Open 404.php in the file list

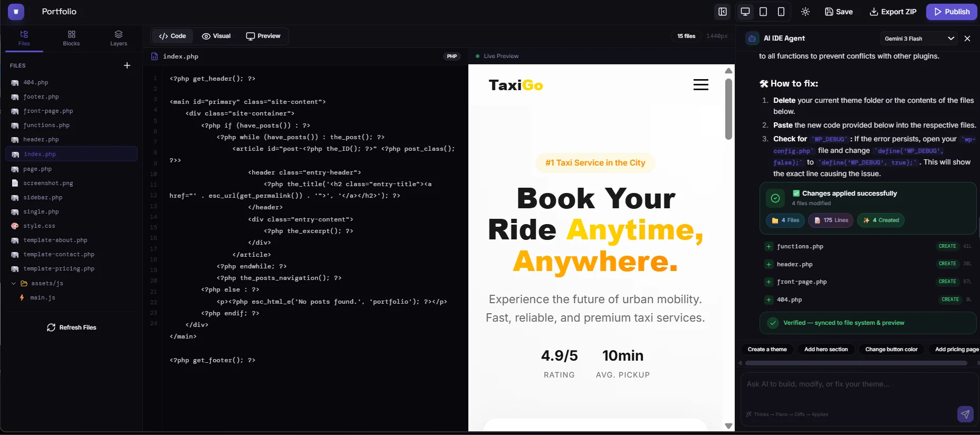pyautogui.click(x=71, y=83)
